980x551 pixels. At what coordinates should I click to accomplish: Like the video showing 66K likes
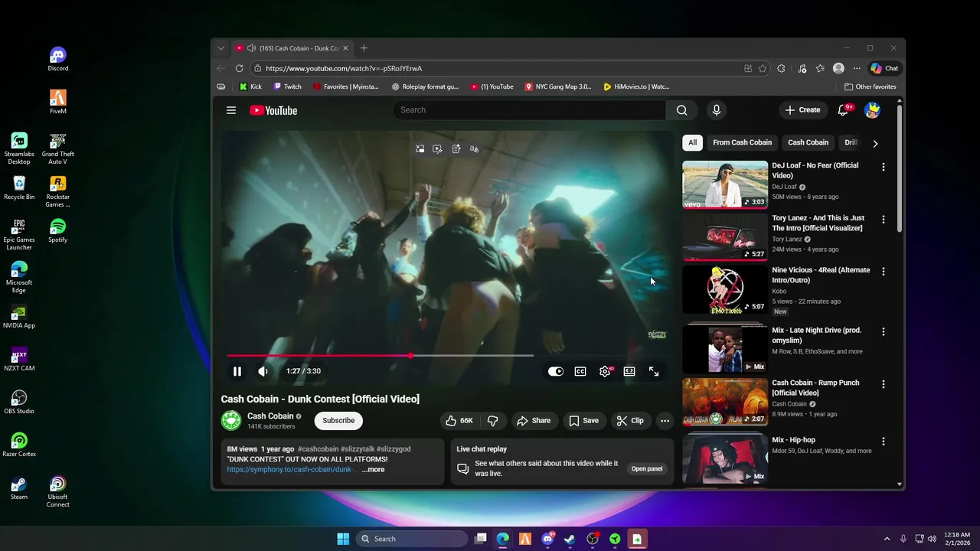point(459,420)
